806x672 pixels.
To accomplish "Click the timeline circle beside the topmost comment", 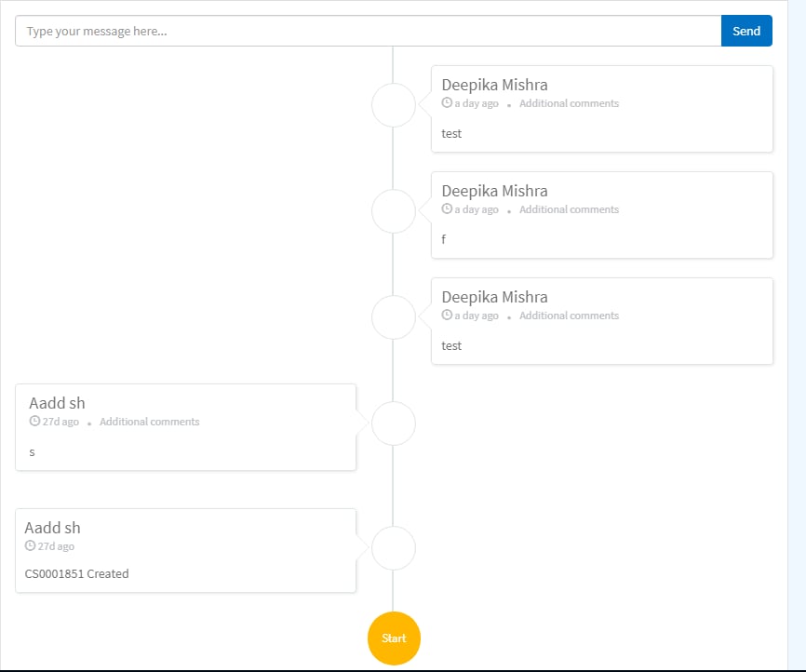I will coord(394,105).
